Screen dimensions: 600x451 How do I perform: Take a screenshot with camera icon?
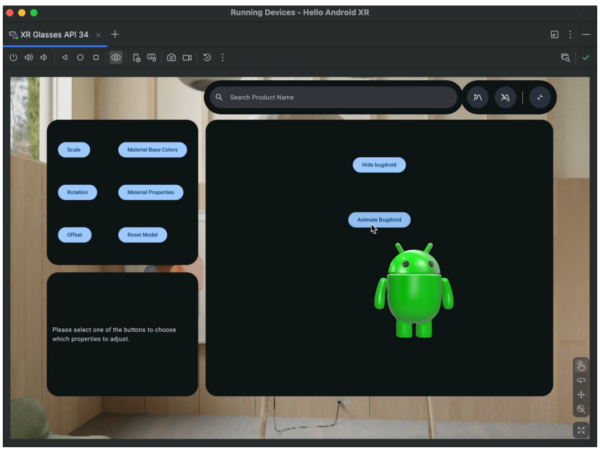coord(171,58)
